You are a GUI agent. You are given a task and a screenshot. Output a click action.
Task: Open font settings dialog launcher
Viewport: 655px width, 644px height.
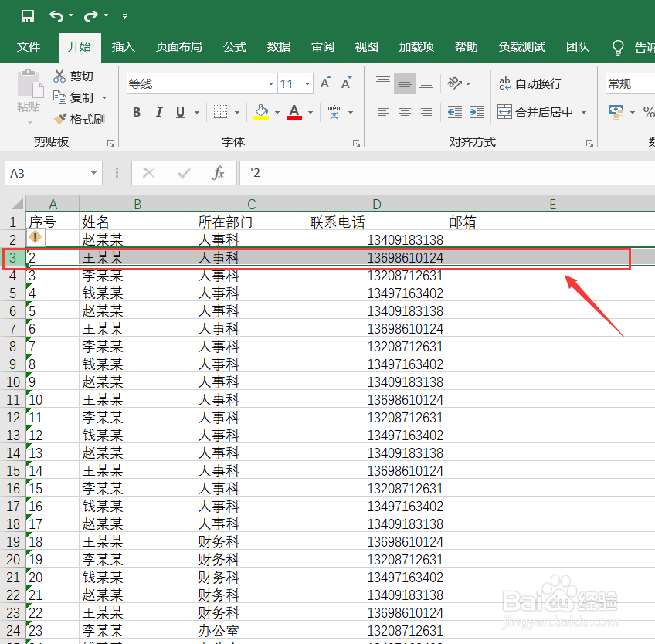tap(356, 144)
